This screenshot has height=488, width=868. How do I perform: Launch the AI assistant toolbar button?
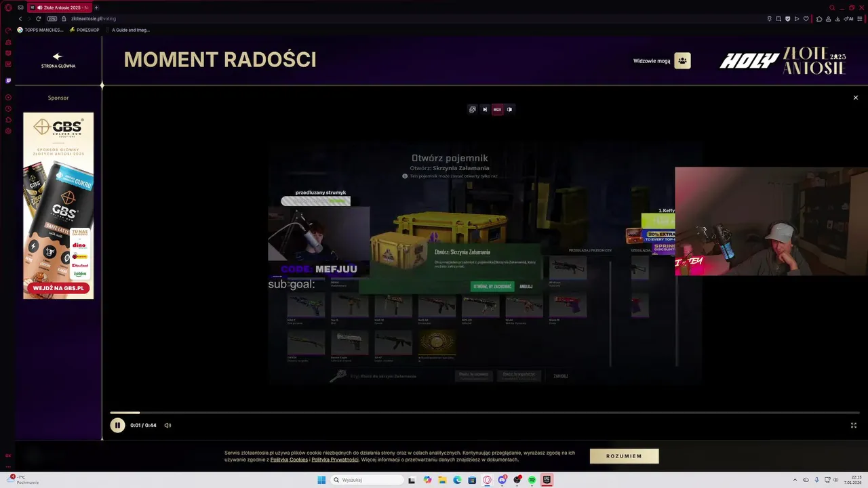[x=848, y=19]
